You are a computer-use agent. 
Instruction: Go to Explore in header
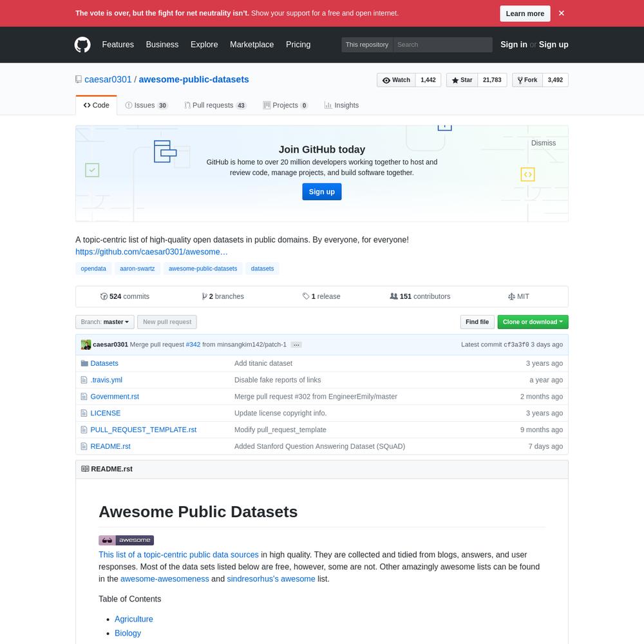click(204, 44)
